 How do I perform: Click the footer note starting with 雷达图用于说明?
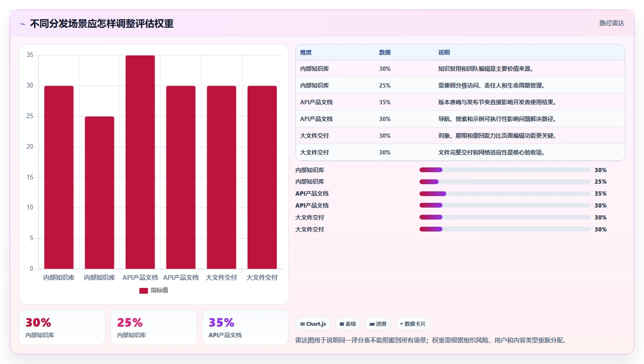tap(432, 341)
